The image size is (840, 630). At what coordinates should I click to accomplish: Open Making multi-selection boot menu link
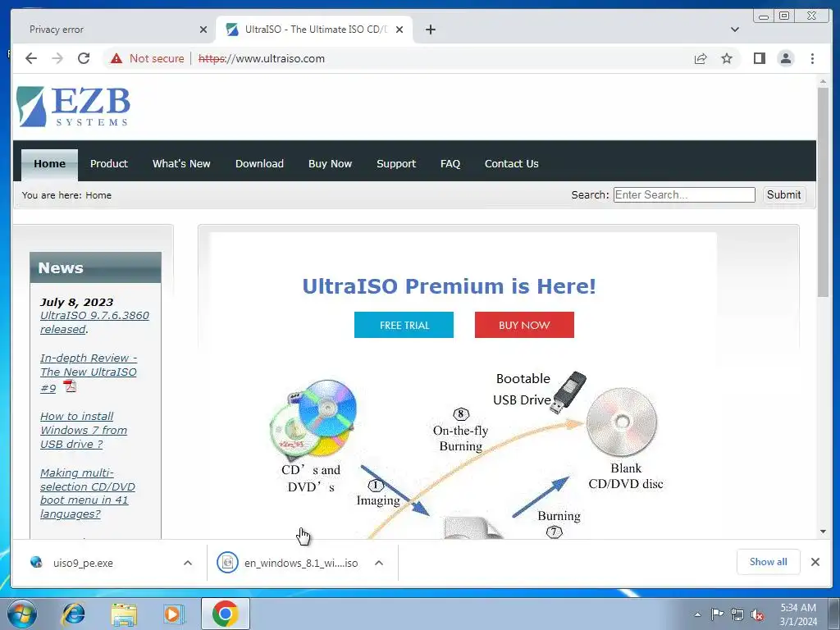pos(87,493)
